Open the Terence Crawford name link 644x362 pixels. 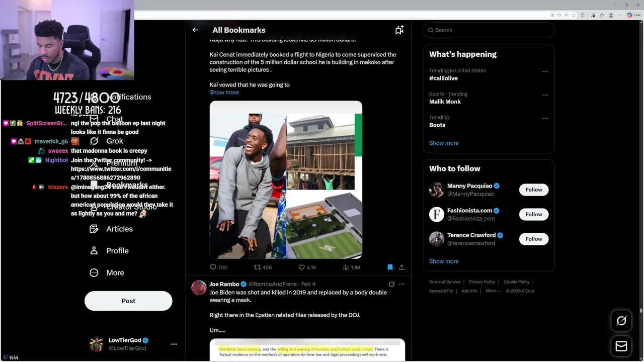pyautogui.click(x=471, y=235)
